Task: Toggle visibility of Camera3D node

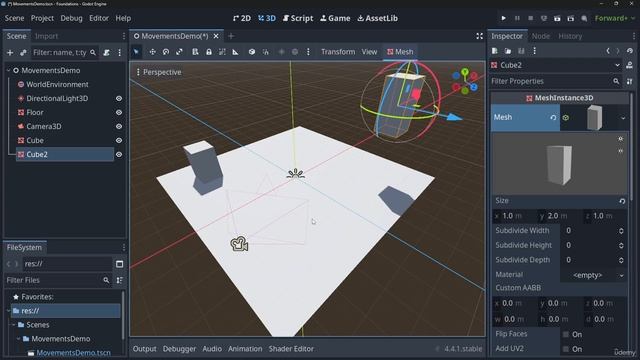Action: click(x=119, y=127)
